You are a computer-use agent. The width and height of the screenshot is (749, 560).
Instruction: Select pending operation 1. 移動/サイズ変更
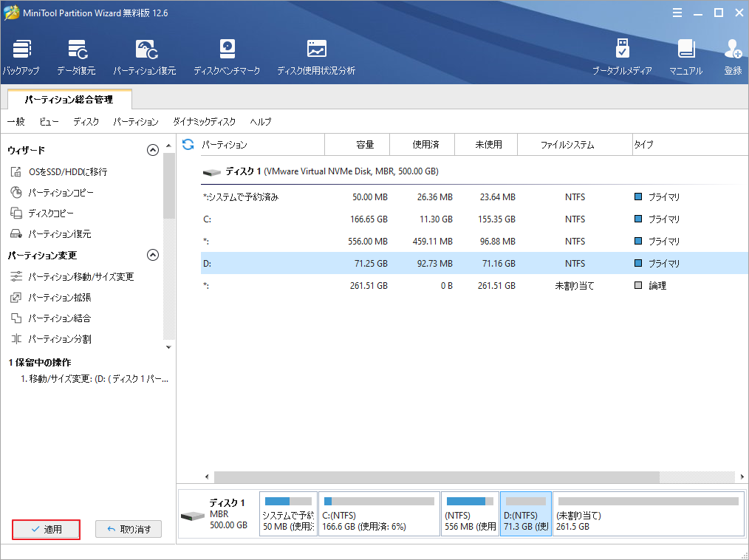coord(95,379)
